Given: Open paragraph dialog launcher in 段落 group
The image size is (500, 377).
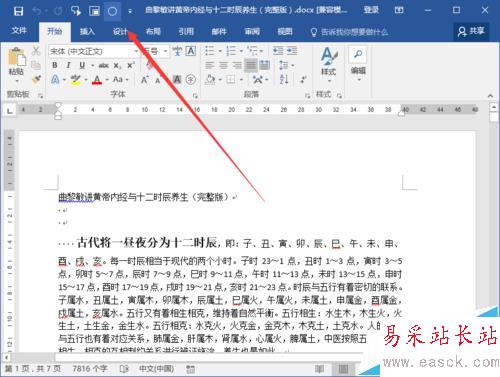Looking at the screenshot, I should (307, 96).
